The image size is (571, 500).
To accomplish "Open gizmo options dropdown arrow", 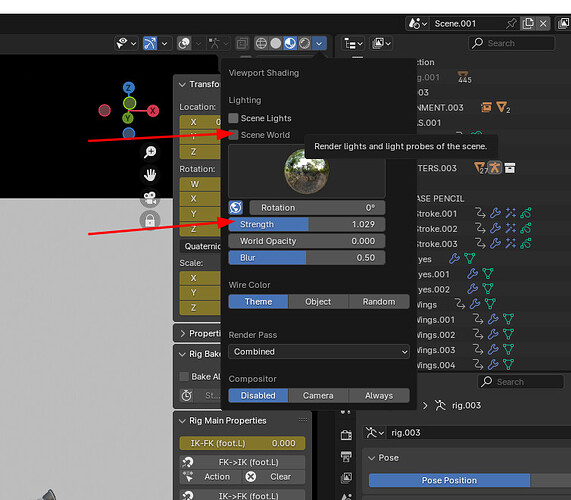I will (x=165, y=43).
